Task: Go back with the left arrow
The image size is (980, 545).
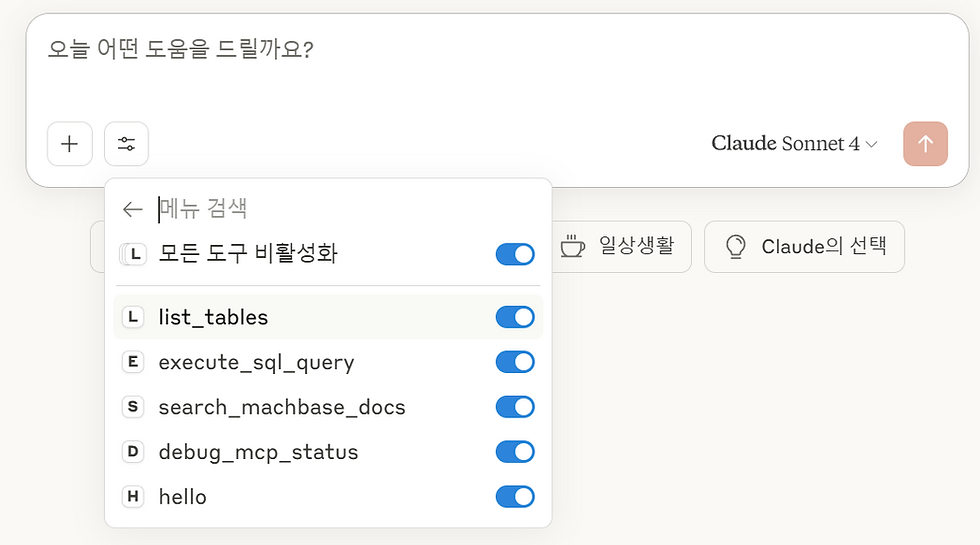Action: click(x=132, y=209)
